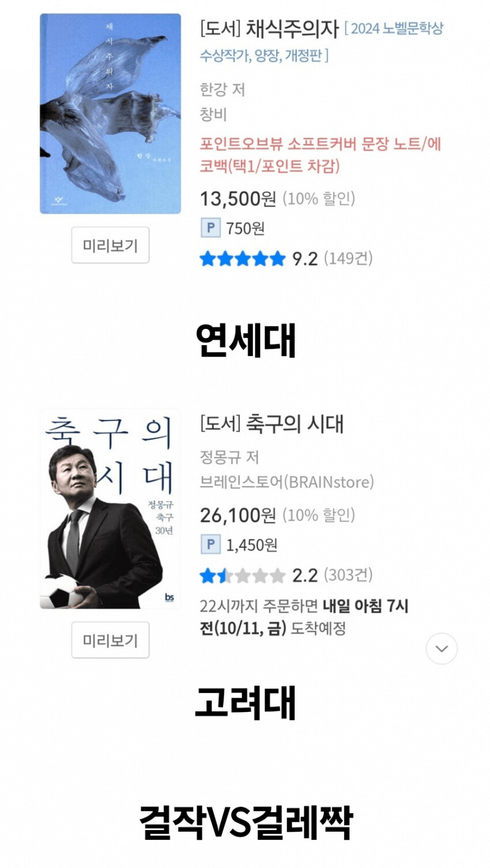Screen dimensions: 490x868
Task: Open the 149건 review count link
Action: (348, 258)
